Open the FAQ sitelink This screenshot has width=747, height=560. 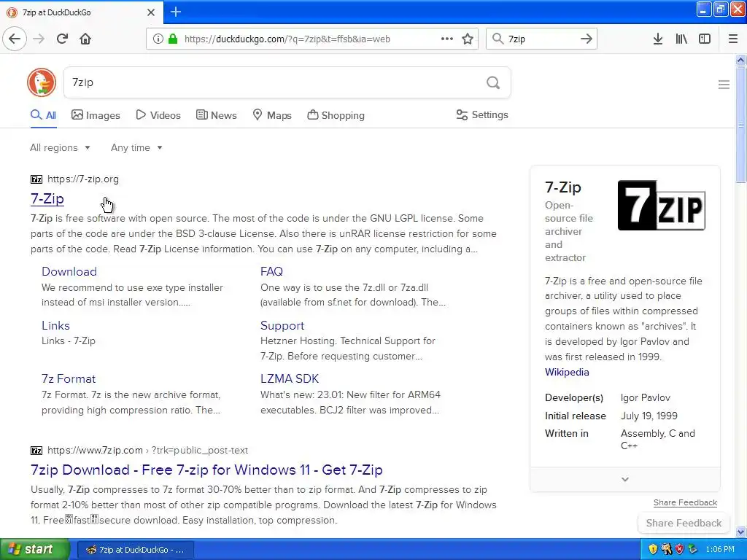(271, 271)
